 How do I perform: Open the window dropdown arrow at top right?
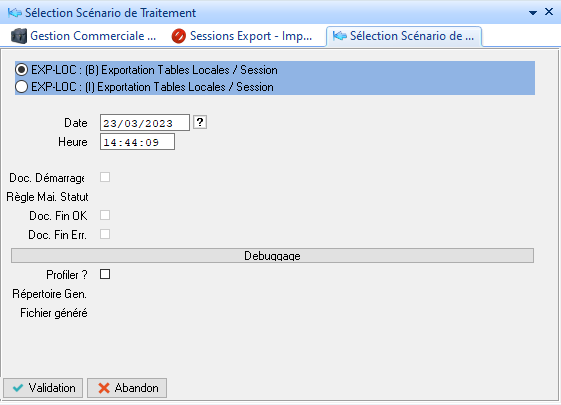tap(533, 13)
